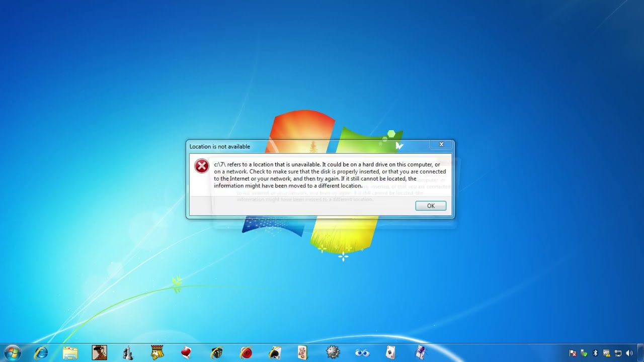644x362 pixels.
Task: Launch FreeCell king icon in taskbar
Action: tap(157, 352)
